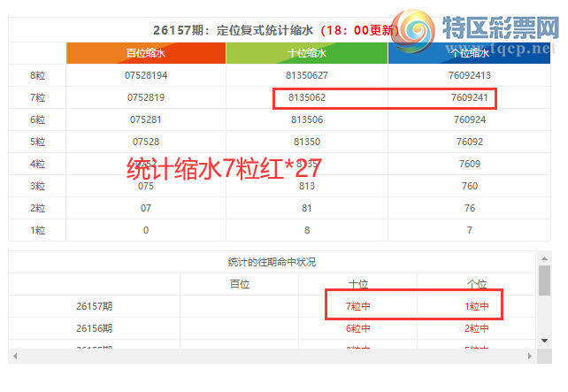Viewport: 568px width, 392px height.
Task: Click the 2粒中 result for 26156期
Action: 477,328
